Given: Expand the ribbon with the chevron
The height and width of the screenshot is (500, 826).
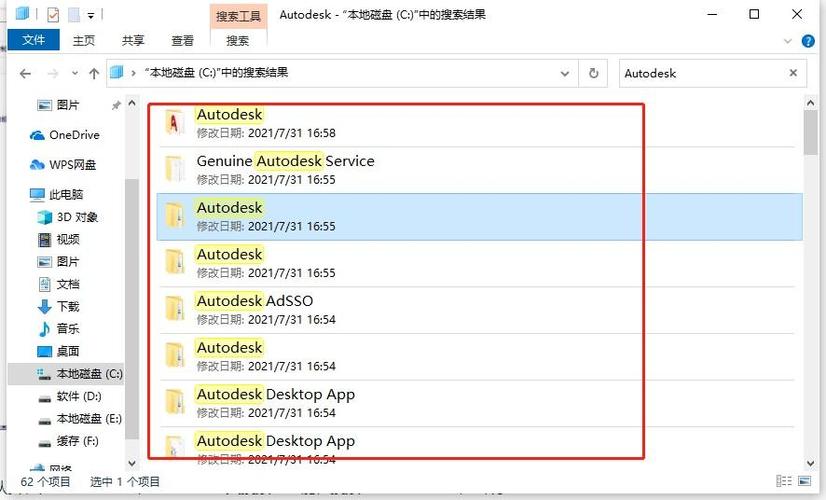Looking at the screenshot, I should (x=788, y=41).
